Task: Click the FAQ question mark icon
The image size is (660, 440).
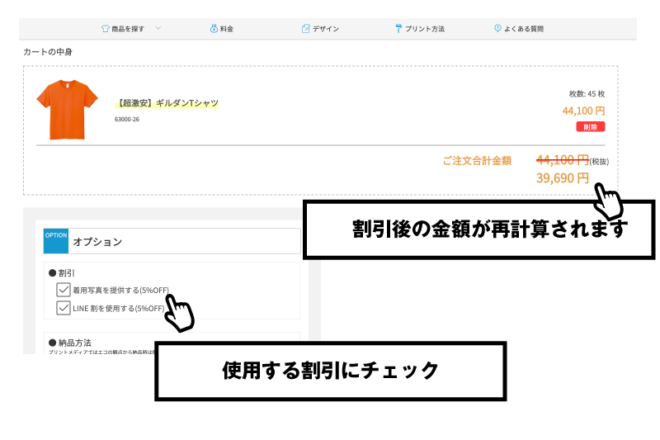Action: [x=497, y=29]
